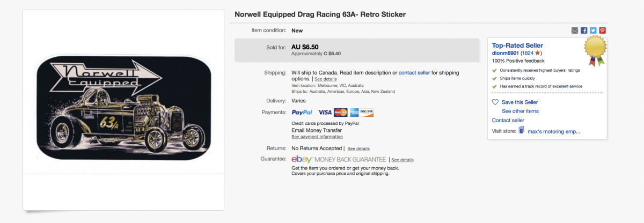Click the MasterCard logo
Viewport: 644px width, 223px height.
click(341, 113)
